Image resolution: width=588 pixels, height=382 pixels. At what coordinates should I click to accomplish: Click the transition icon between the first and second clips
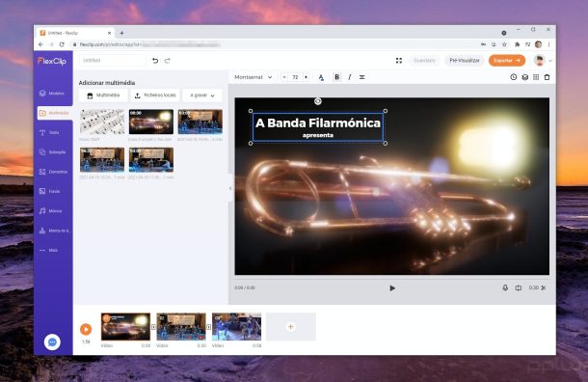(153, 327)
